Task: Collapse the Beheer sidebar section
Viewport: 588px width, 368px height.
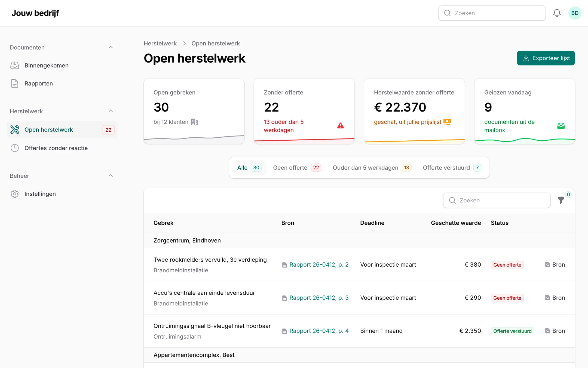Action: 111,176
